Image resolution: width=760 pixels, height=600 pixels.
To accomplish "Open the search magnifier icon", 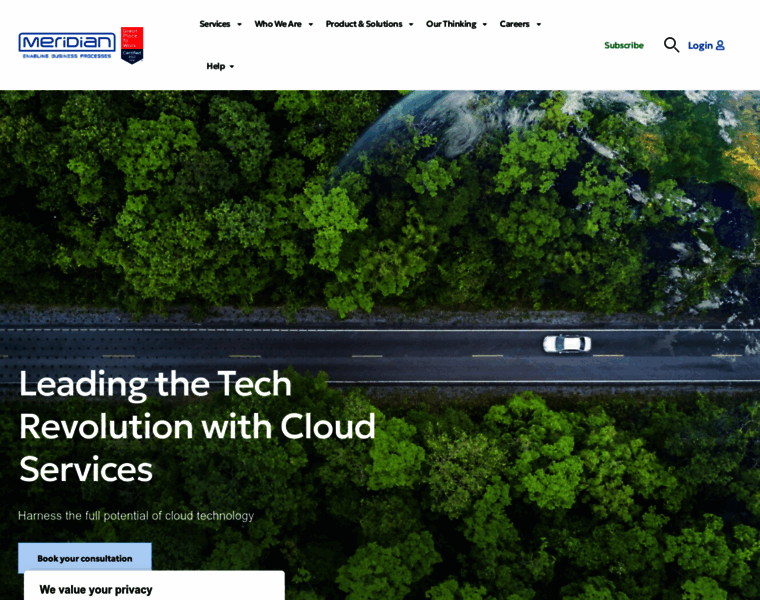I will point(671,45).
